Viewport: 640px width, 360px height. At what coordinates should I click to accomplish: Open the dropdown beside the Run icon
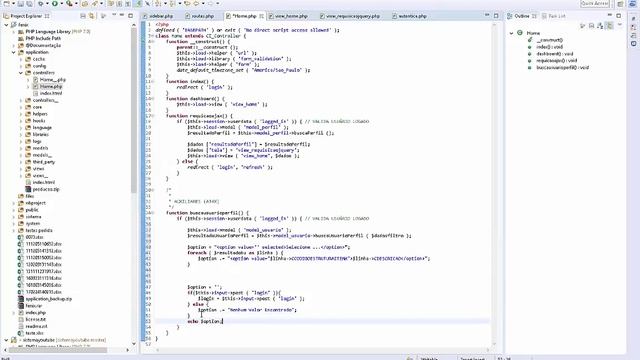pyautogui.click(x=61, y=4)
